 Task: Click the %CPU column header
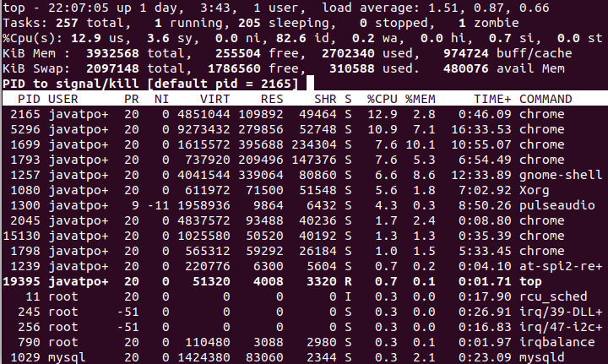point(382,100)
